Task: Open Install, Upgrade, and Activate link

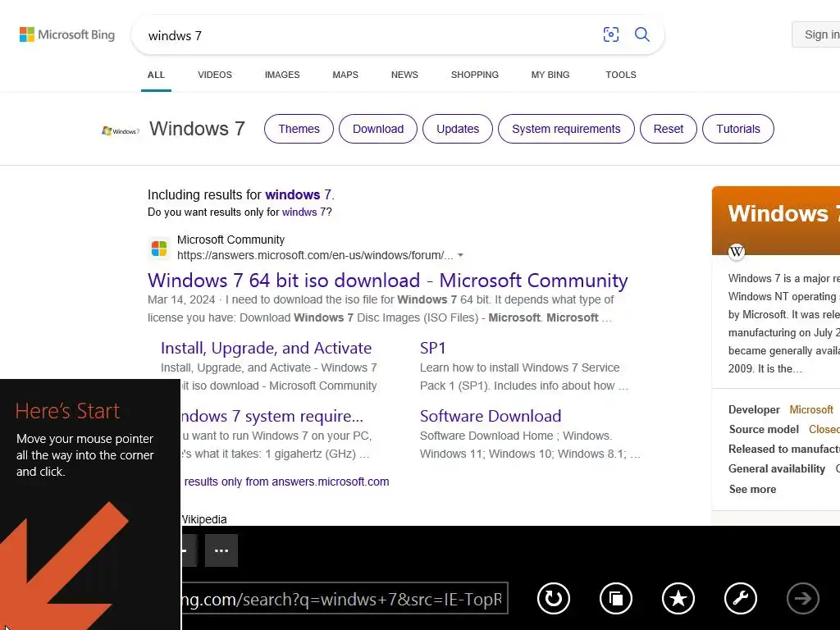Action: pos(267,348)
